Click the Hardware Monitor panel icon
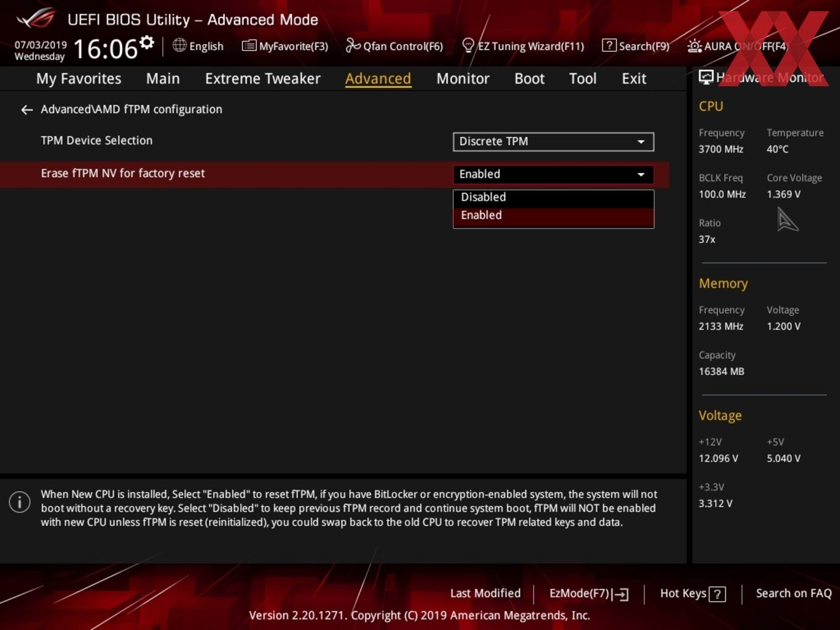Screen dimensions: 840x630 point(706,77)
